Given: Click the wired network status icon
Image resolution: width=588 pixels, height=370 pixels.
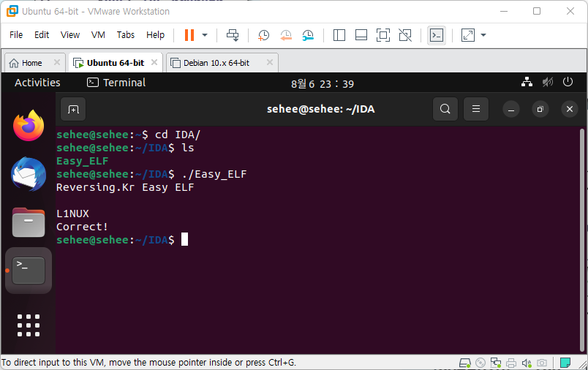Looking at the screenshot, I should (x=527, y=82).
